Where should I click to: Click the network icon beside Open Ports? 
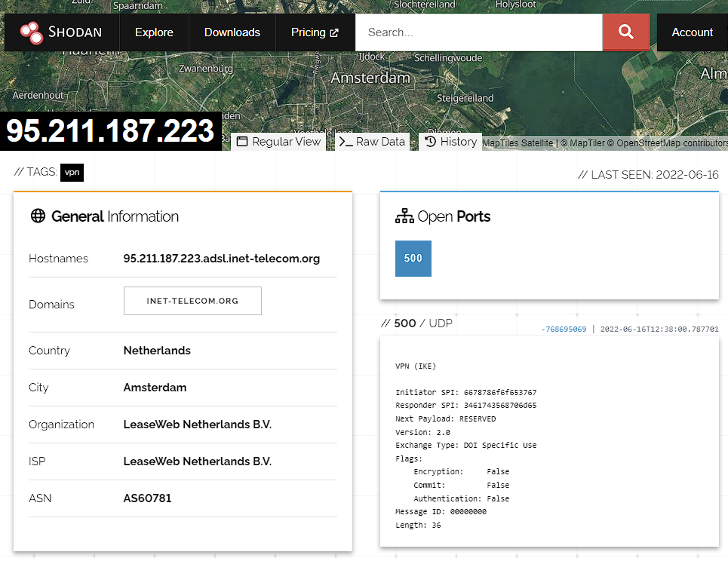click(404, 216)
